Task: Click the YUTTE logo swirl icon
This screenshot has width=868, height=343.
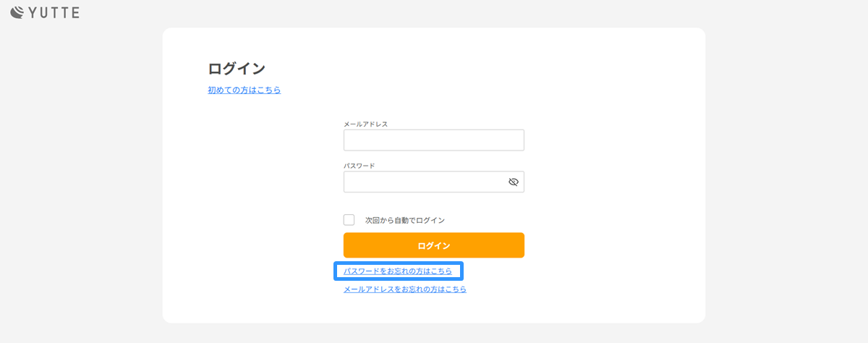Action: coord(17,12)
